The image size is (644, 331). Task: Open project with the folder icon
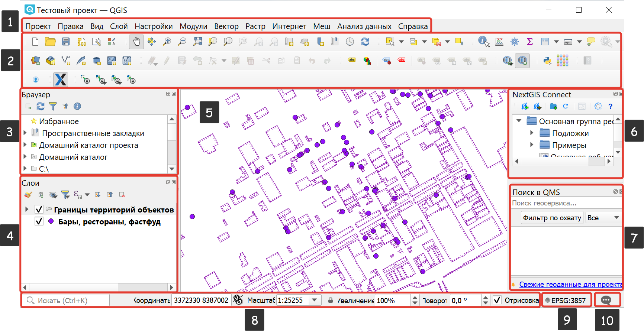[x=50, y=42]
